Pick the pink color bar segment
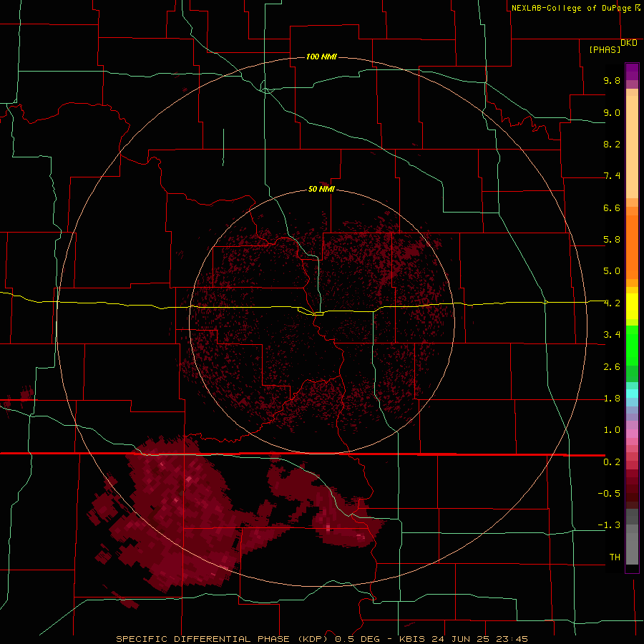Screen dimensions: 644x644 [x=632, y=434]
